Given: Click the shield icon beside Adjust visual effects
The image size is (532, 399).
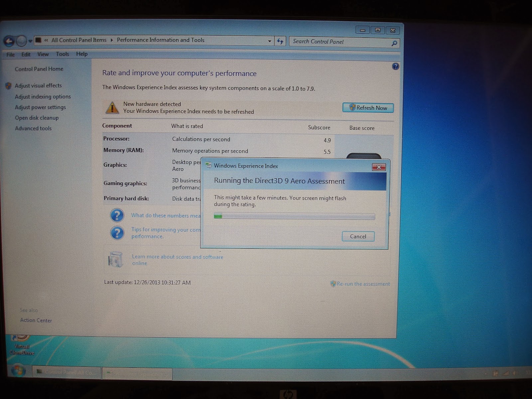Looking at the screenshot, I should pos(8,86).
